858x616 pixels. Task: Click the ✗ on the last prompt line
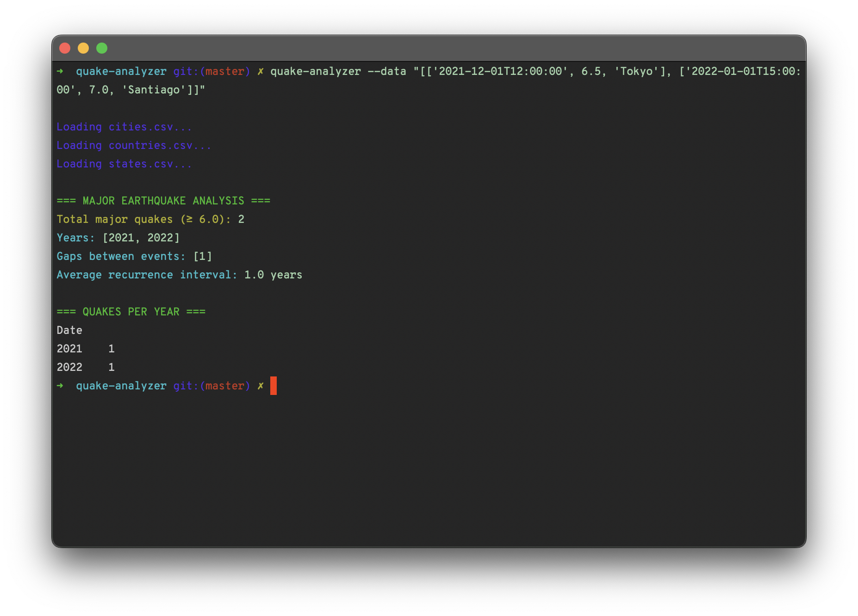click(x=261, y=385)
